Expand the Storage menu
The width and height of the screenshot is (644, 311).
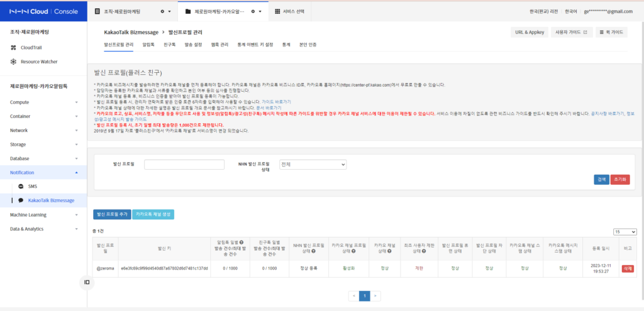pyautogui.click(x=43, y=145)
